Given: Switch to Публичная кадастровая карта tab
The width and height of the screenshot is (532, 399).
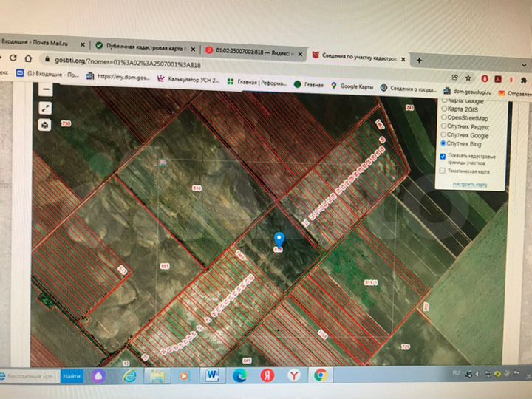Looking at the screenshot, I should tap(144, 45).
